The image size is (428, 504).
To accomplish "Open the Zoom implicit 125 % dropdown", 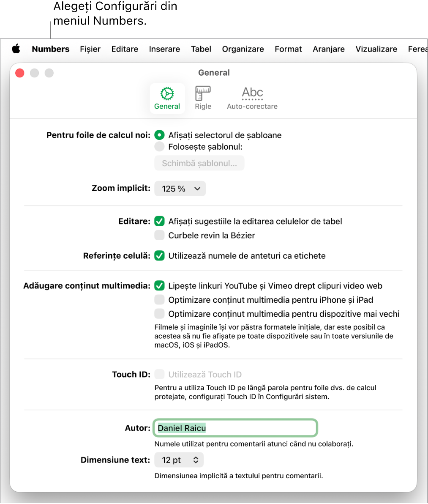I will tap(180, 189).
